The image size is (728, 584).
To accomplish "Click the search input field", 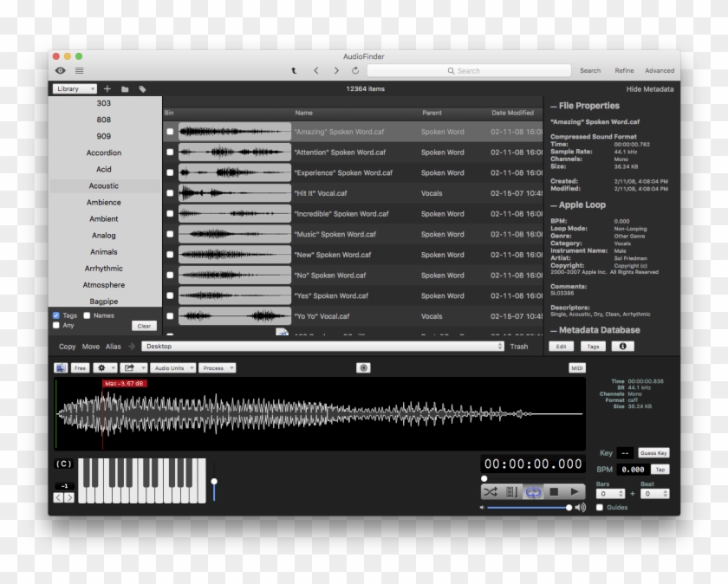I will [x=469, y=70].
